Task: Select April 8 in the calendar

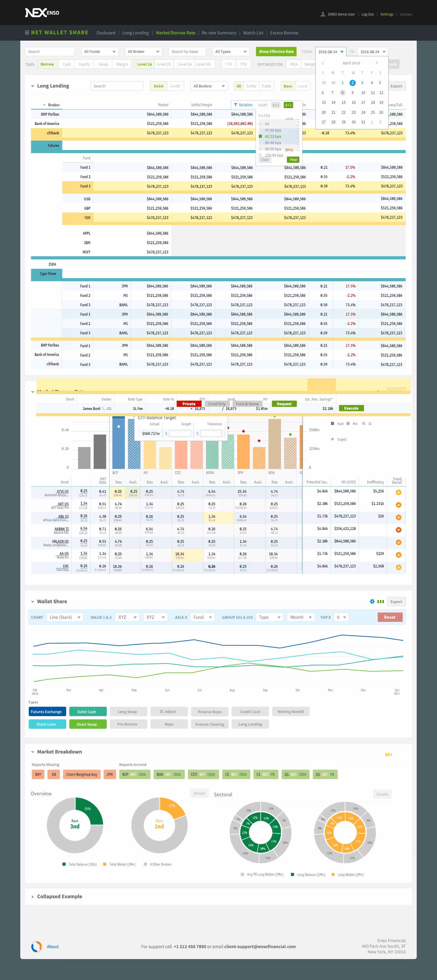Action: click(342, 92)
